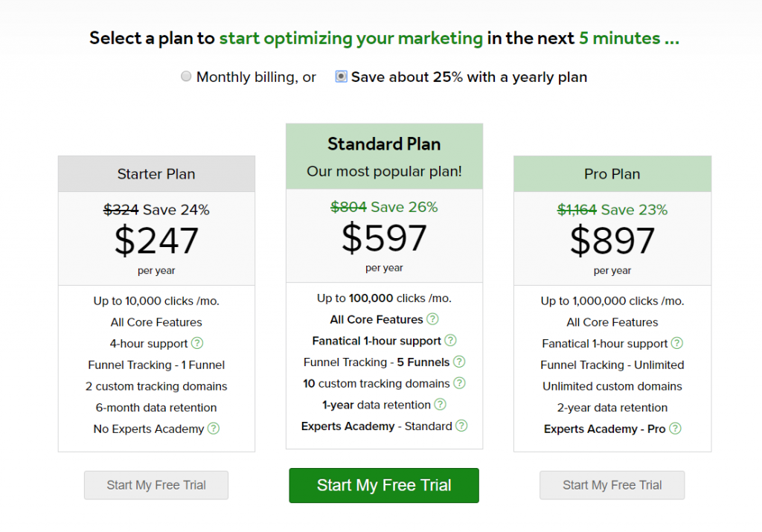Click the Starter Plan header
Viewport: 762px width, 532px height.
[x=156, y=174]
